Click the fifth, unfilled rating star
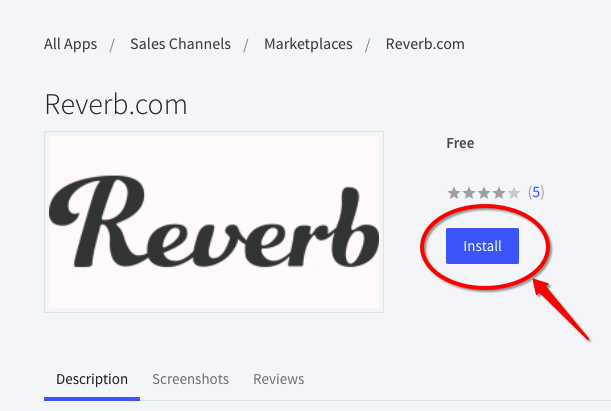The width and height of the screenshot is (611, 411). click(514, 192)
